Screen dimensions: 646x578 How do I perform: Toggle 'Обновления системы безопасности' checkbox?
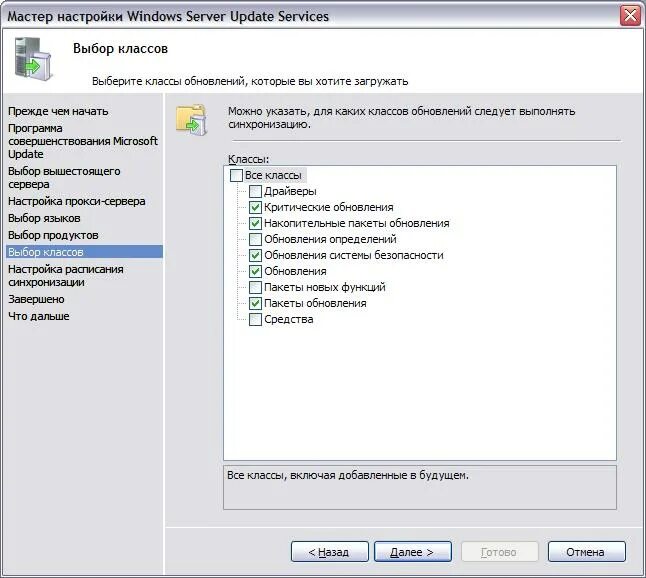[255, 255]
